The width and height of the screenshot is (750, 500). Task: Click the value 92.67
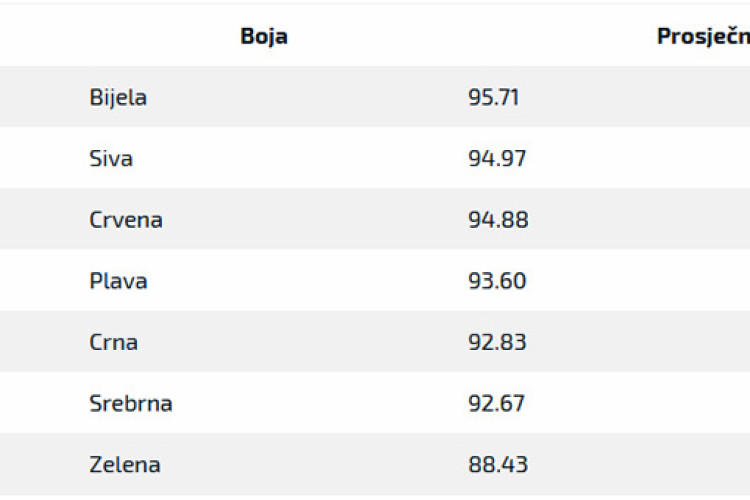[496, 403]
